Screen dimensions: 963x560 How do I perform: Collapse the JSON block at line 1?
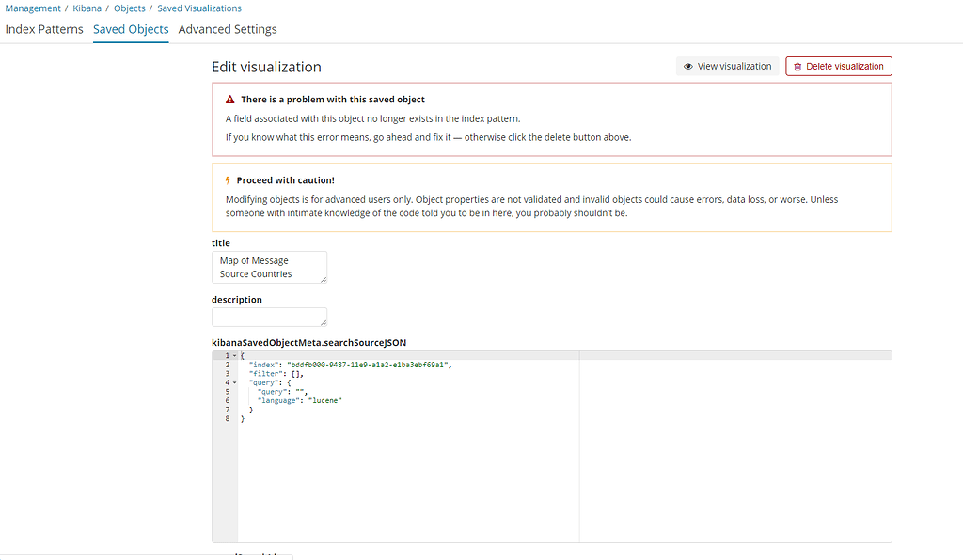coord(234,356)
